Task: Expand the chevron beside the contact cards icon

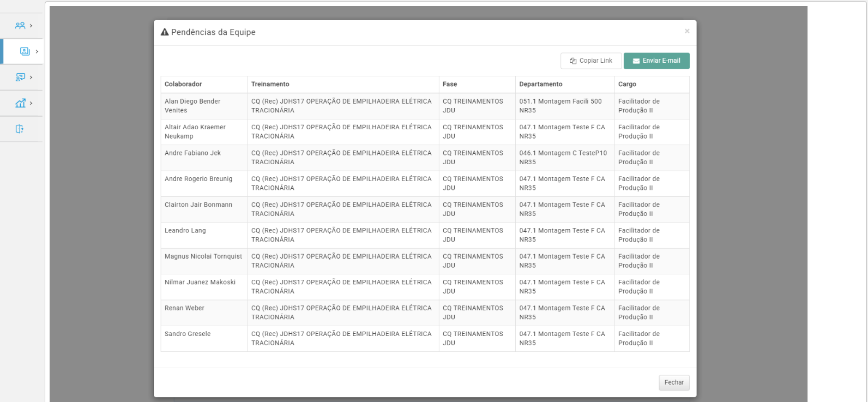Action: tap(37, 51)
